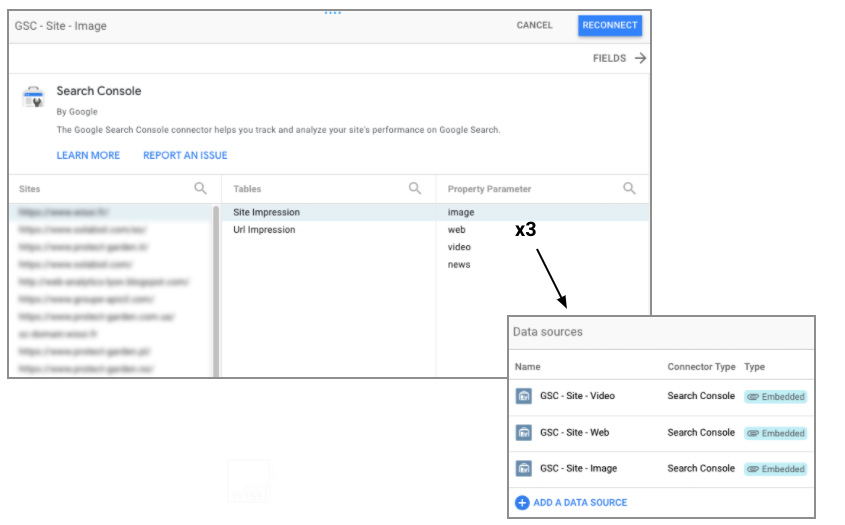Select the Site Impression table

[328, 212]
